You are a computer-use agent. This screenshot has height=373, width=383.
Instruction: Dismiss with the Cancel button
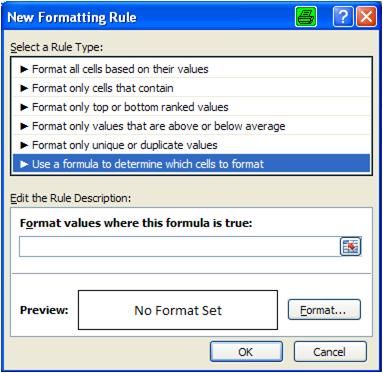click(x=330, y=352)
